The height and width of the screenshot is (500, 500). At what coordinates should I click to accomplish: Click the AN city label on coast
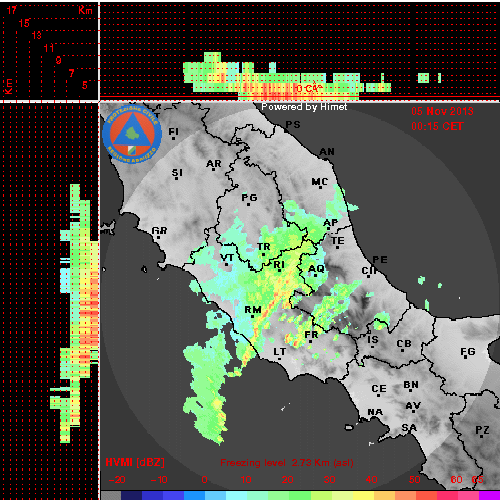coord(327,152)
